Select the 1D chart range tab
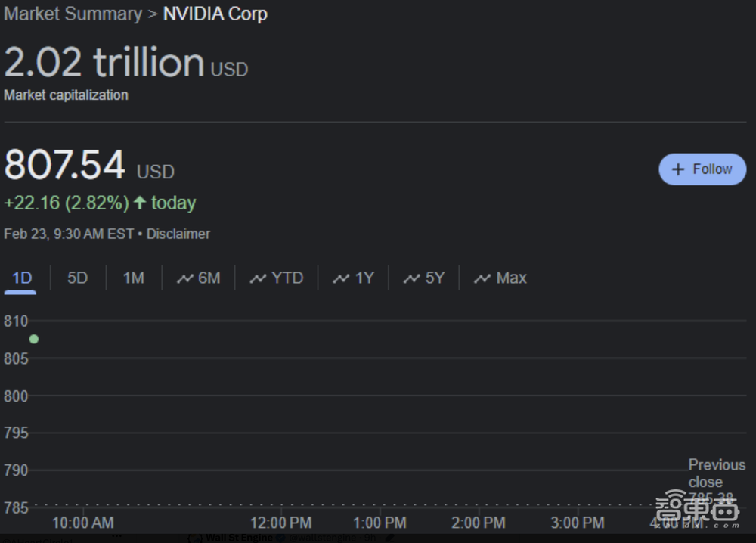Viewport: 756px width, 543px height. [x=22, y=278]
